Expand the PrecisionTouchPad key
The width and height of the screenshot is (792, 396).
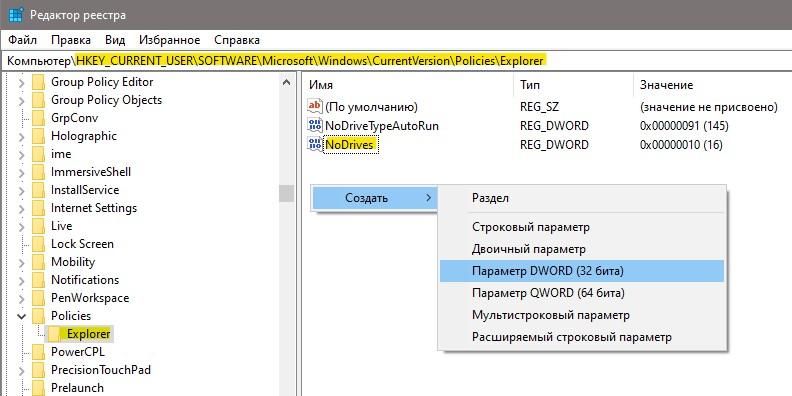pyautogui.click(x=21, y=370)
